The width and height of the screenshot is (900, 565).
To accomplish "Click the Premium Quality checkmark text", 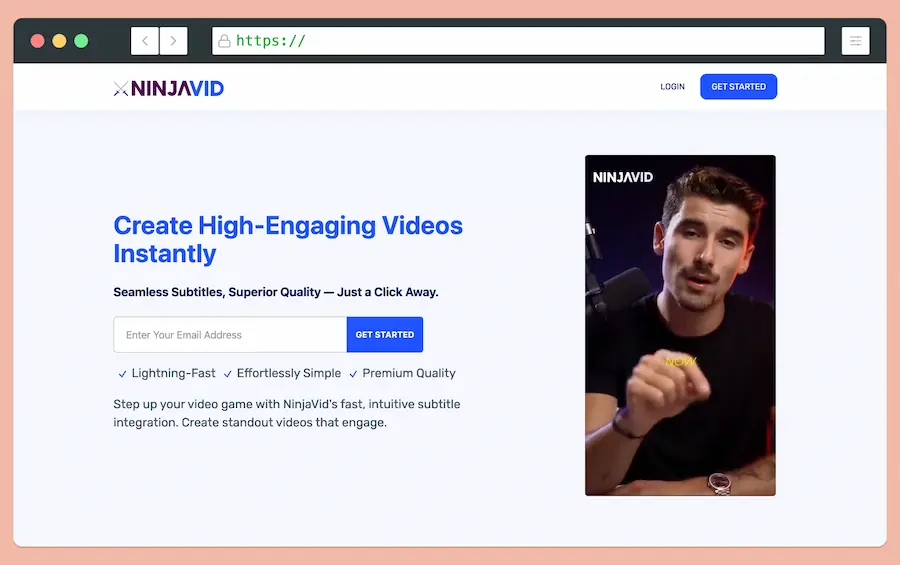I will pyautogui.click(x=402, y=373).
